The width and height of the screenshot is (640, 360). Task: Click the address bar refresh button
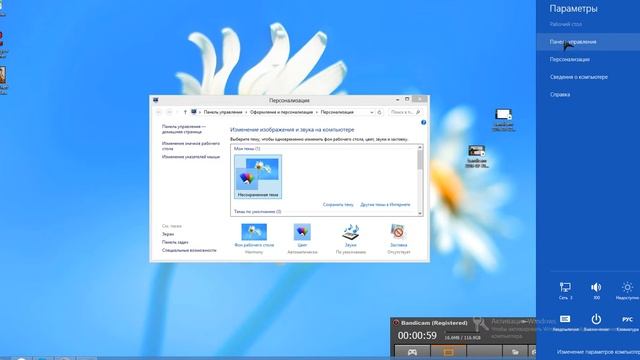(x=380, y=112)
